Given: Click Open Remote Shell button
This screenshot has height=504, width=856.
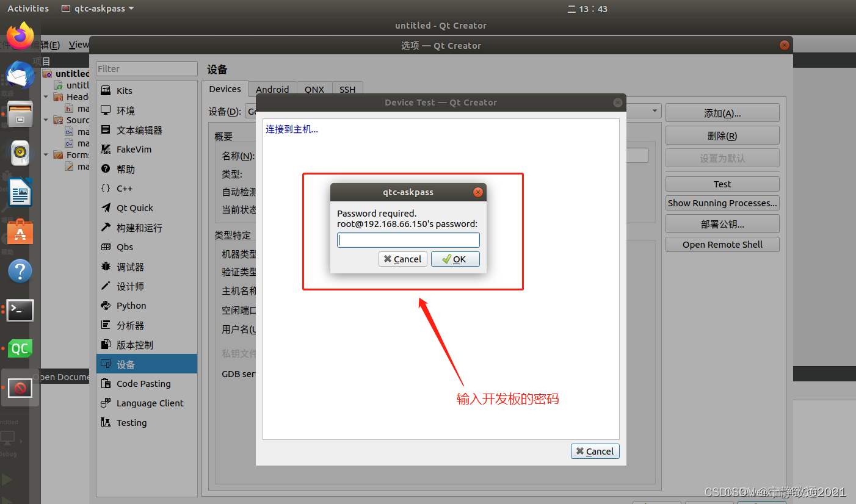Looking at the screenshot, I should (x=722, y=245).
